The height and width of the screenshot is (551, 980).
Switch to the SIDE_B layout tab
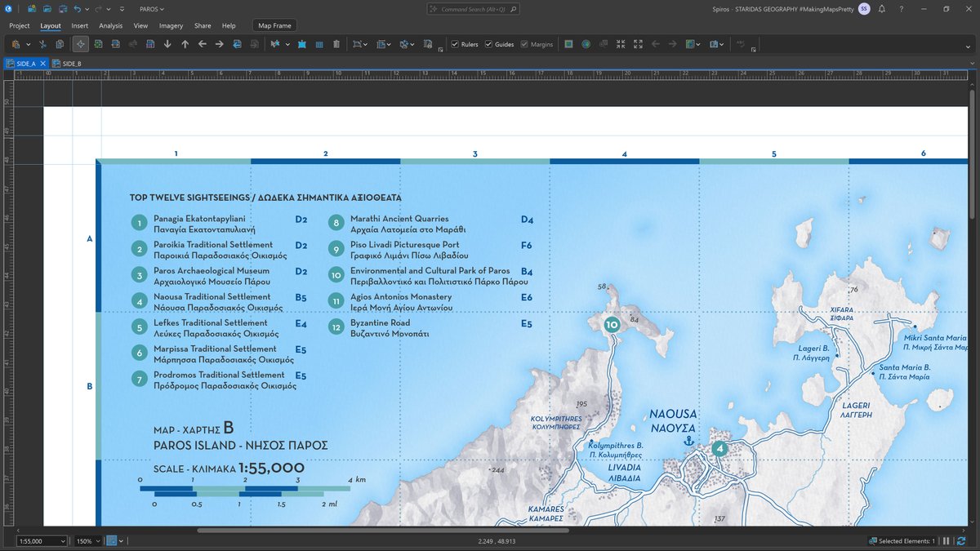tap(71, 62)
